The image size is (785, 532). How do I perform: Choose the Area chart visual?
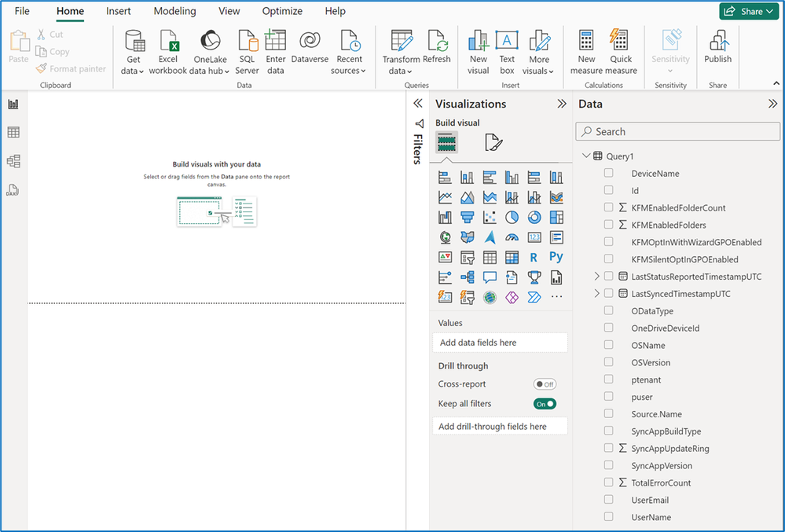click(x=467, y=197)
